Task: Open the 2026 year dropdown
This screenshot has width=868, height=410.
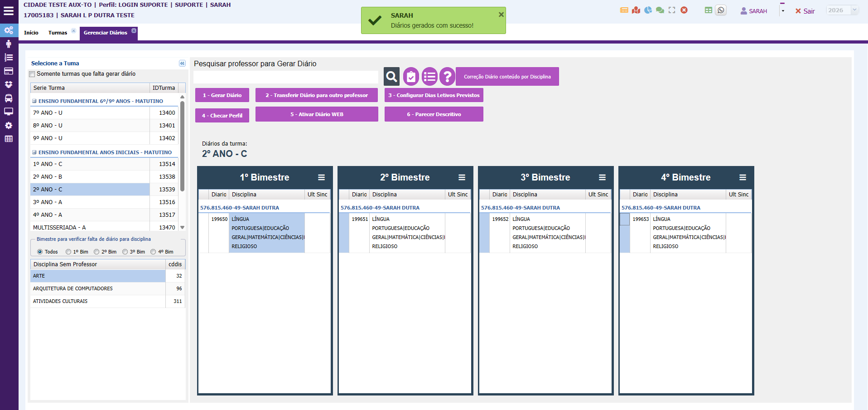Action: 854,10
